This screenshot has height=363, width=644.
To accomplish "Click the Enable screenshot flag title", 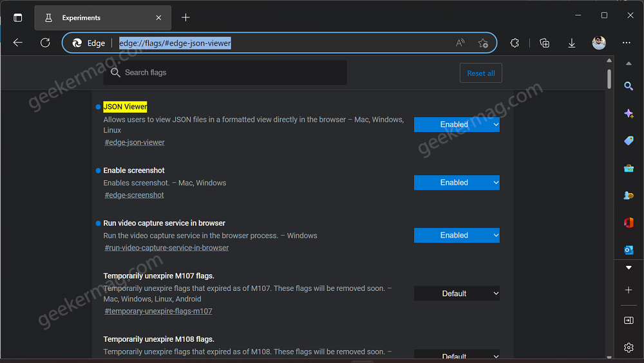I will pos(134,171).
